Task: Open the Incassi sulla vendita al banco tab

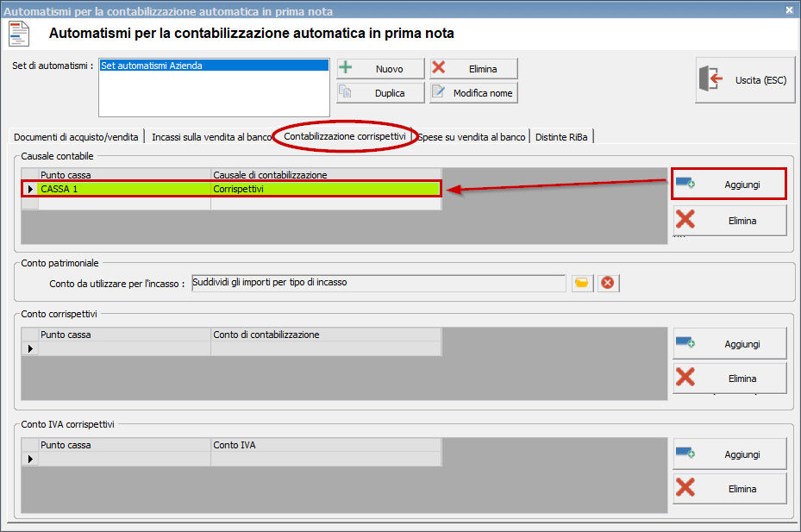Action: (x=210, y=137)
